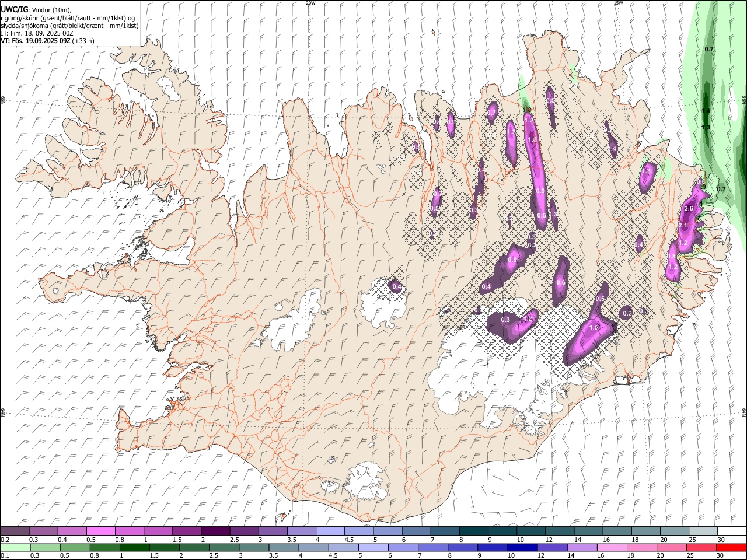747x560 pixels.
Task: Pick the dark teal snow-legend swatch at 8
Action: pos(473,531)
